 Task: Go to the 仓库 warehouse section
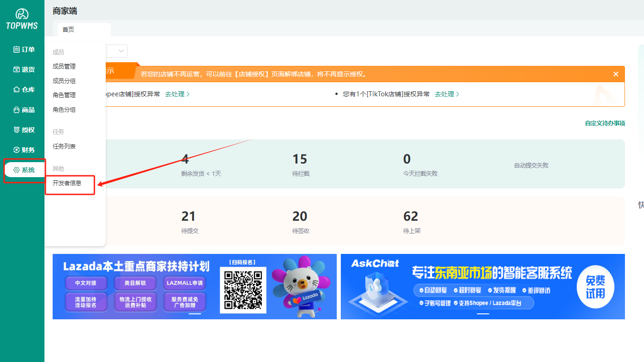[x=24, y=89]
